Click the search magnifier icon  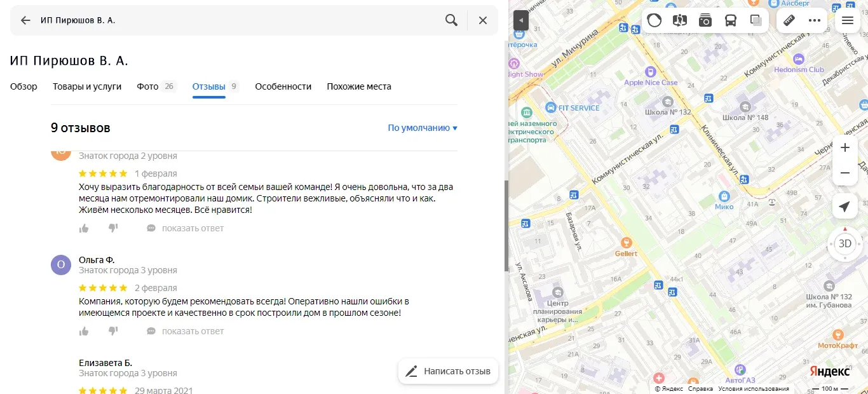pyautogui.click(x=451, y=20)
